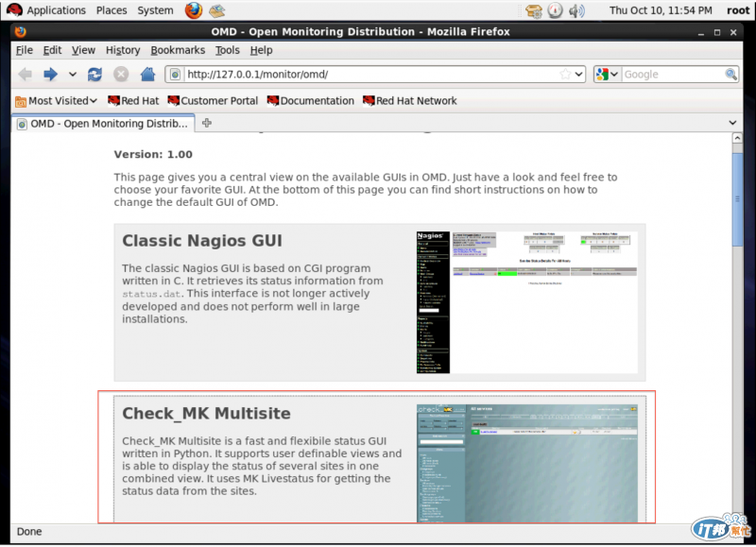The height and width of the screenshot is (547, 756).
Task: Open the Classic Nagios GUI screenshot thumbnail
Action: (527, 302)
